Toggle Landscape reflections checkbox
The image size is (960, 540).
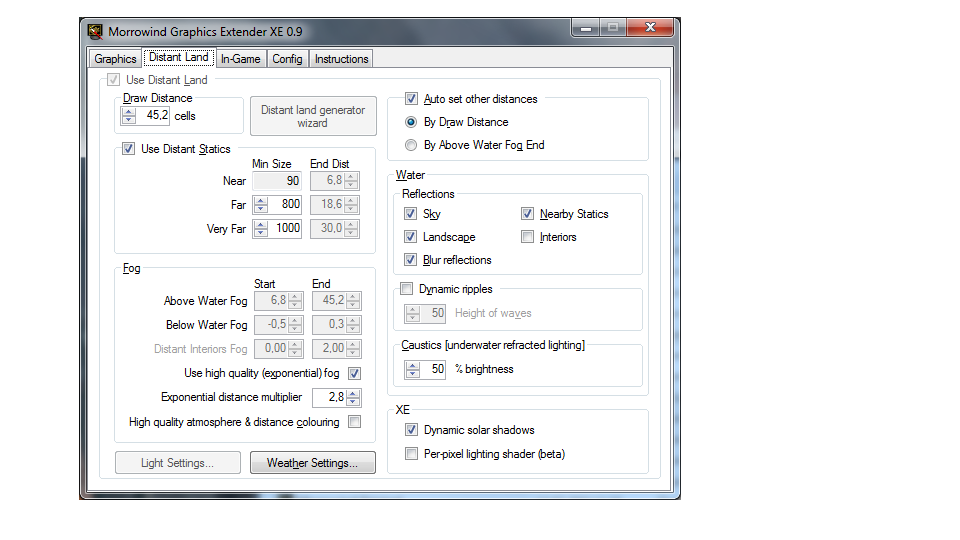click(411, 236)
